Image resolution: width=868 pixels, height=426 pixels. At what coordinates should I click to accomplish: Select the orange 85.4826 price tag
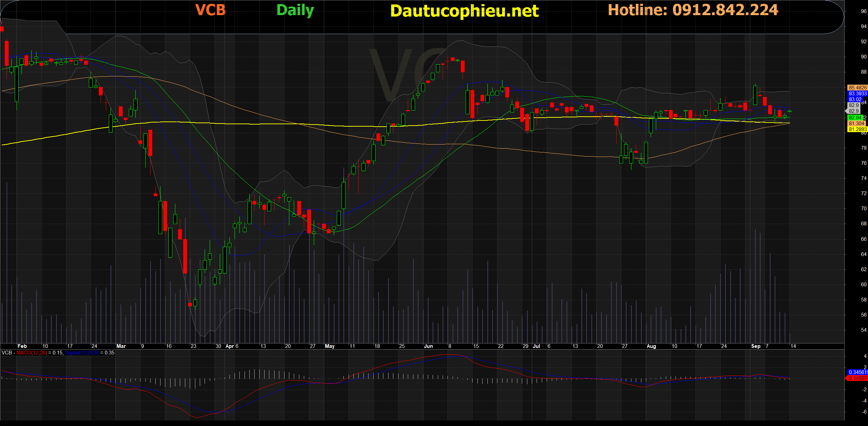(857, 88)
